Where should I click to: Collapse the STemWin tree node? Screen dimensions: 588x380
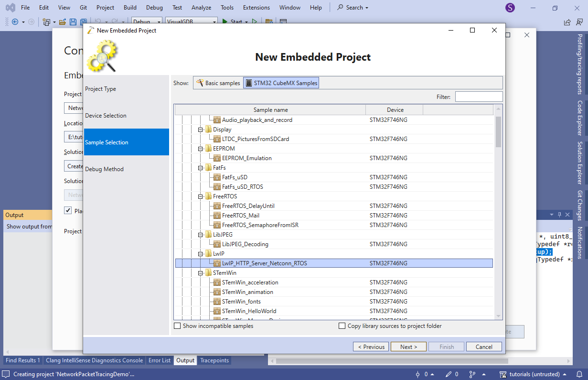click(x=201, y=273)
